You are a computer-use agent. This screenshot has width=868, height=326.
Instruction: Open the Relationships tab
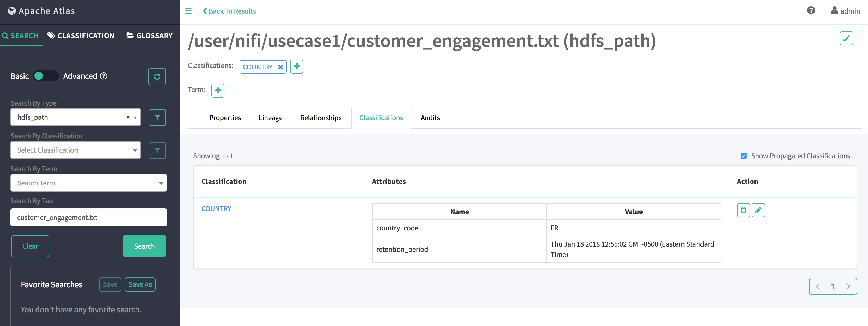(321, 118)
